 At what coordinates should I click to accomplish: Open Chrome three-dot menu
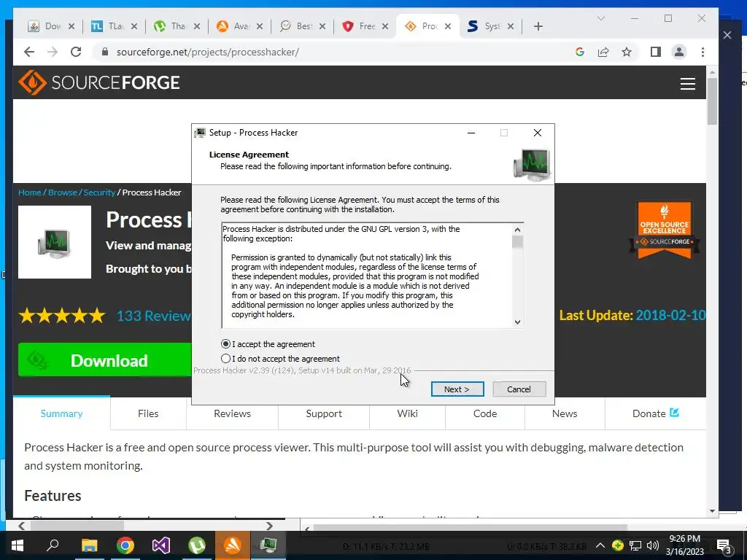pyautogui.click(x=703, y=52)
